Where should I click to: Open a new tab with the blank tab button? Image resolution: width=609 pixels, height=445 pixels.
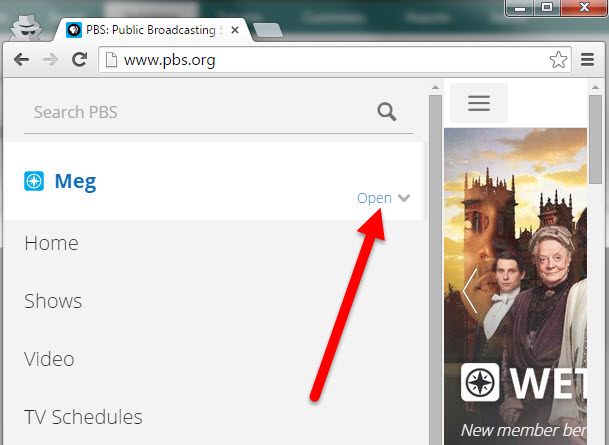(268, 30)
